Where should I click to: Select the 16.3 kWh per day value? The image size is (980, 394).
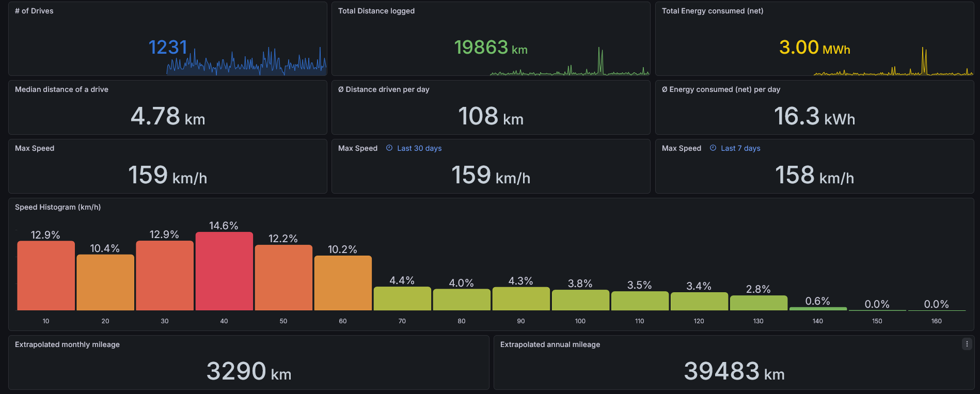point(815,116)
